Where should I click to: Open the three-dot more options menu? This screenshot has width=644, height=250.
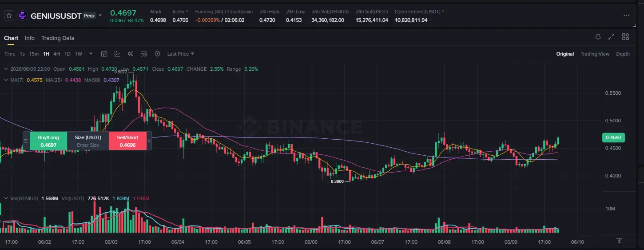(x=626, y=15)
